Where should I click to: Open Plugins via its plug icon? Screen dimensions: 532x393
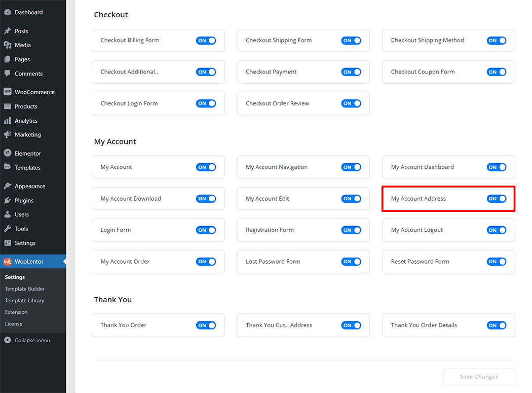click(x=8, y=200)
